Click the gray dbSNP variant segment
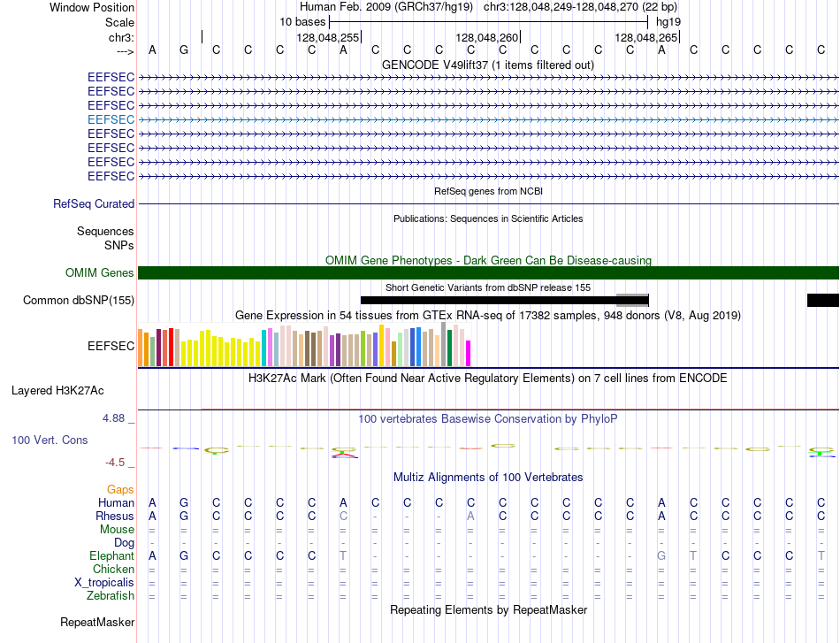Screen dimensions: 840x643 tap(632, 299)
